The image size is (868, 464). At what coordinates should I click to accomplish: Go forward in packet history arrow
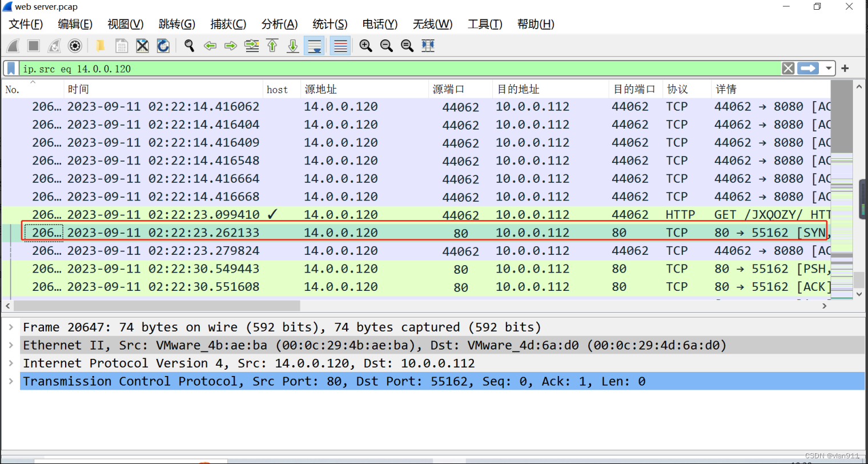[231, 46]
